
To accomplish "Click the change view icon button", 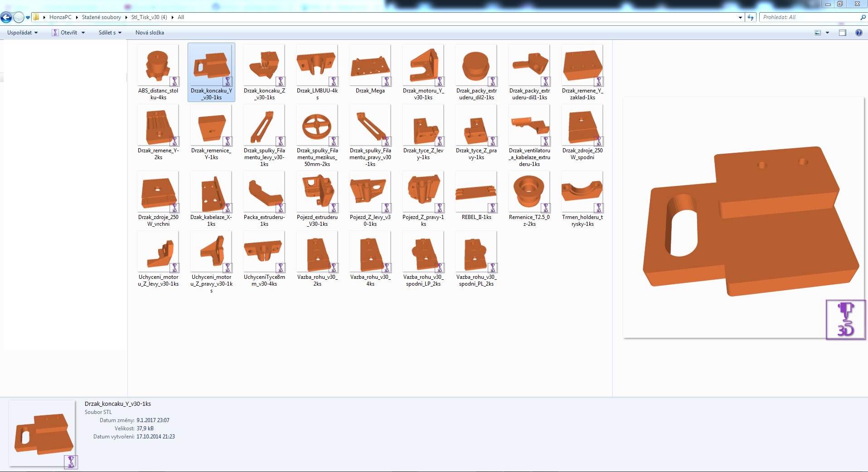I will click(818, 33).
